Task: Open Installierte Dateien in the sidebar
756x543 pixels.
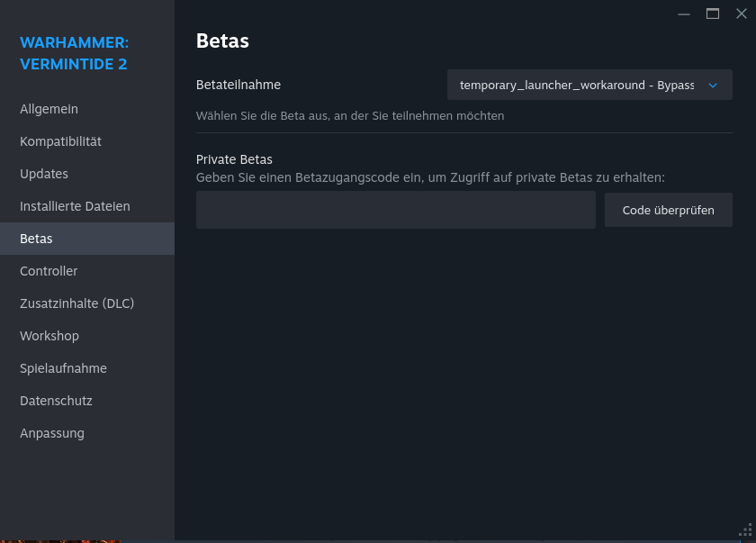Action: [75, 206]
